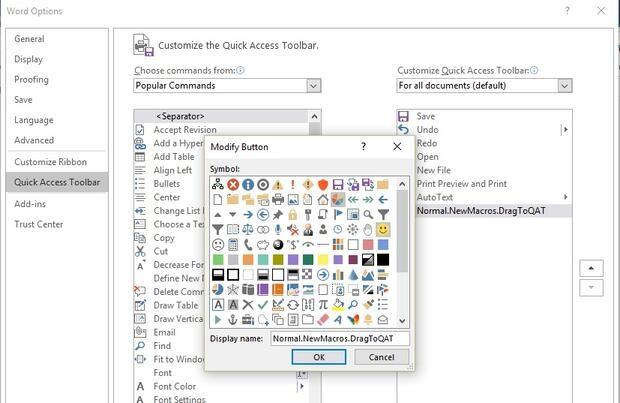Viewport: 620px width, 403px height.
Task: Open the Proofing options category
Action: click(x=31, y=79)
